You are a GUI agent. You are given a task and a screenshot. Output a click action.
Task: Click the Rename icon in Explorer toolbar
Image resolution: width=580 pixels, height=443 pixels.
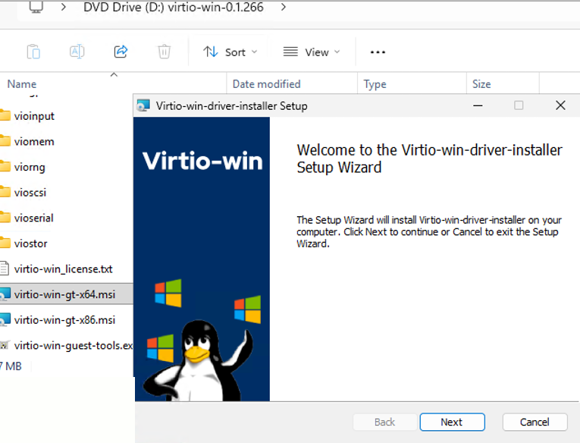pyautogui.click(x=77, y=51)
